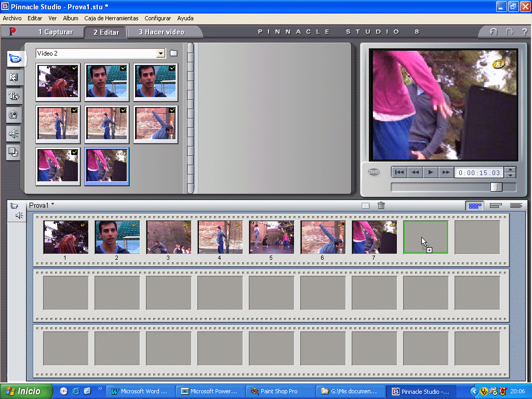The image size is (532, 399).
Task: Go to the start of the movie
Action: pos(400,172)
